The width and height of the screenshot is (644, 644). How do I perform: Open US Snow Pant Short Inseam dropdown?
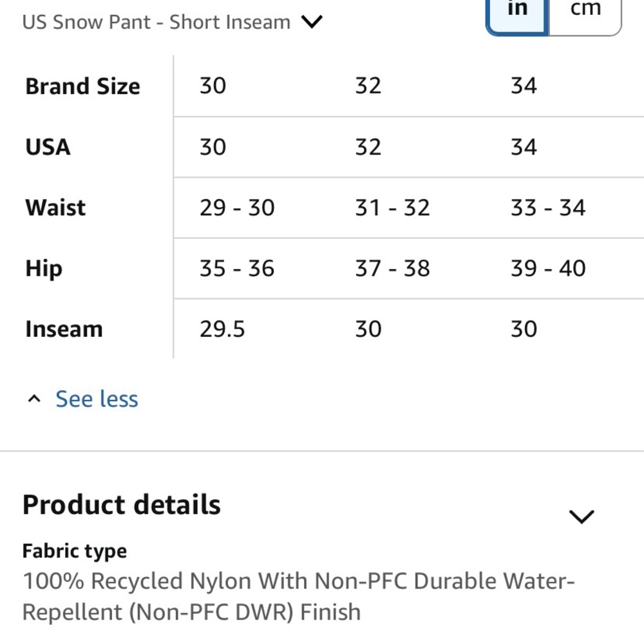156,23
